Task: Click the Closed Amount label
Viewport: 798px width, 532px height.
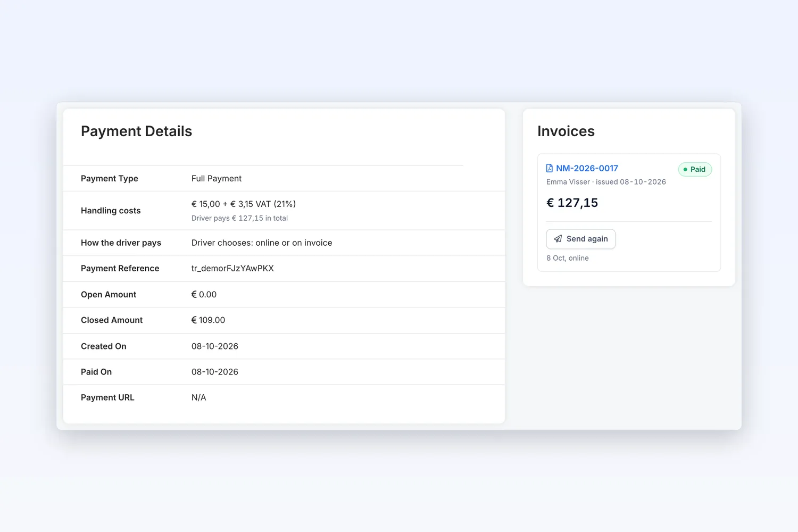Action: point(112,320)
